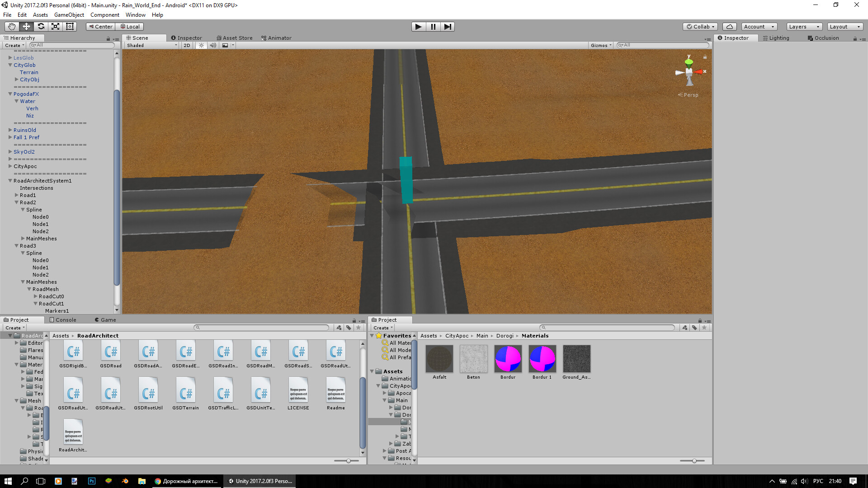The height and width of the screenshot is (488, 868).
Task: Click the Account button
Action: coord(758,26)
